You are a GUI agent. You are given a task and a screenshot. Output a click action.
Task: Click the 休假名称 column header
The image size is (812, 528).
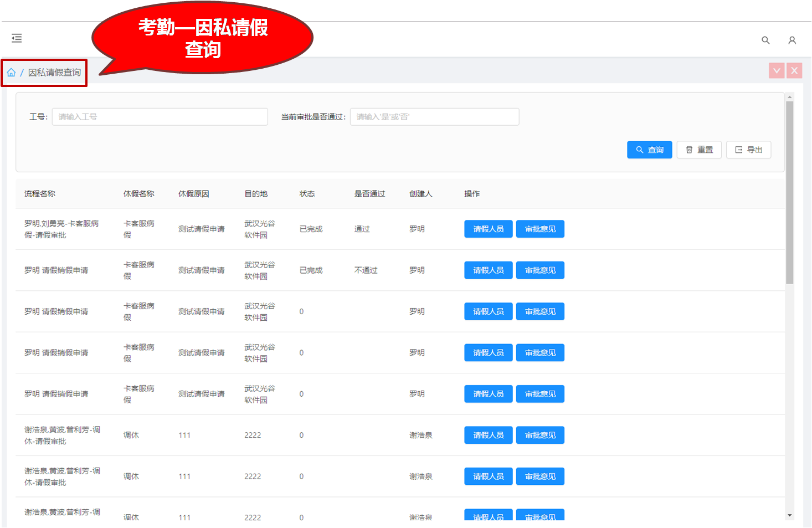(x=139, y=194)
